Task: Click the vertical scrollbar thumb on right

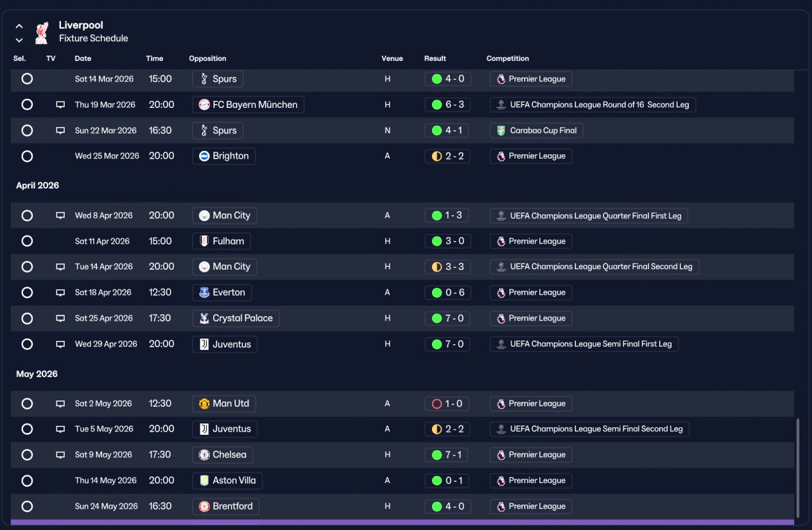Action: tap(799, 468)
